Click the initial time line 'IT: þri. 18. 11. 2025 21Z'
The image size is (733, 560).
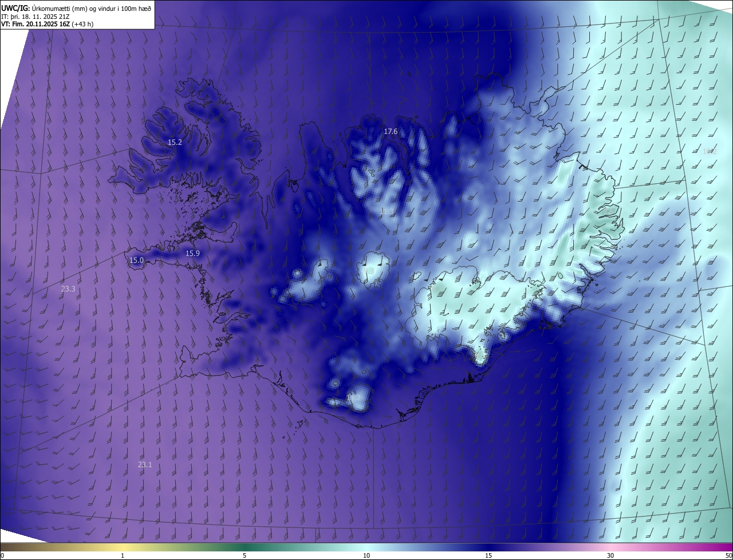coord(37,16)
